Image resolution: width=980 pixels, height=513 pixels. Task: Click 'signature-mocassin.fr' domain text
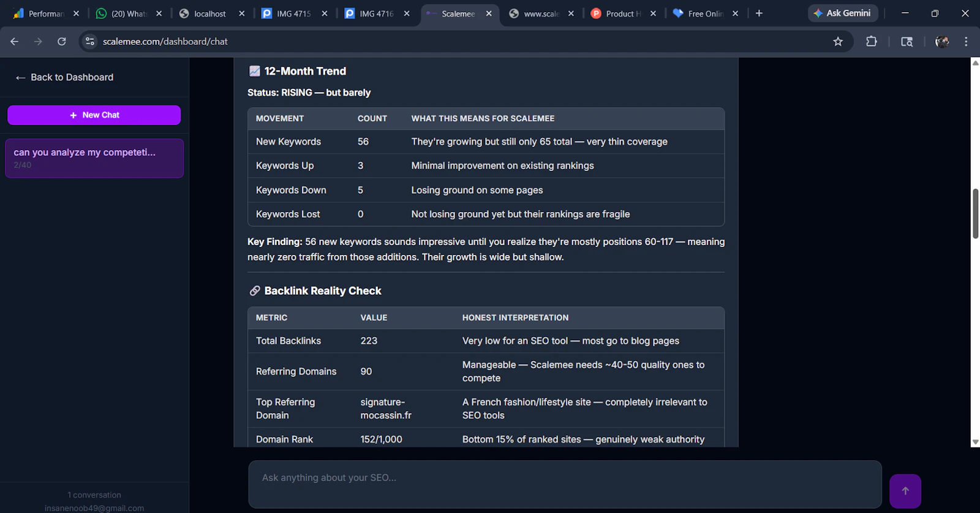[x=386, y=409]
